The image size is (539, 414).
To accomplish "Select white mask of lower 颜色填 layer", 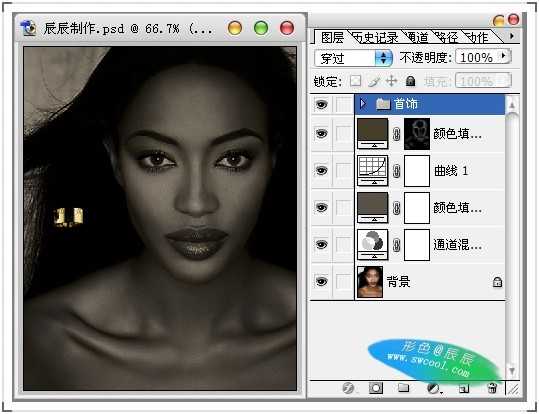I will click(417, 208).
